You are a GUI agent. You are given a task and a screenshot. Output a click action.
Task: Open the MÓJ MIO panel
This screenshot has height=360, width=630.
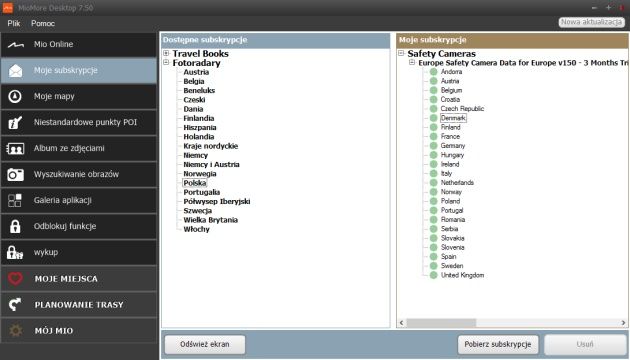coord(79,331)
